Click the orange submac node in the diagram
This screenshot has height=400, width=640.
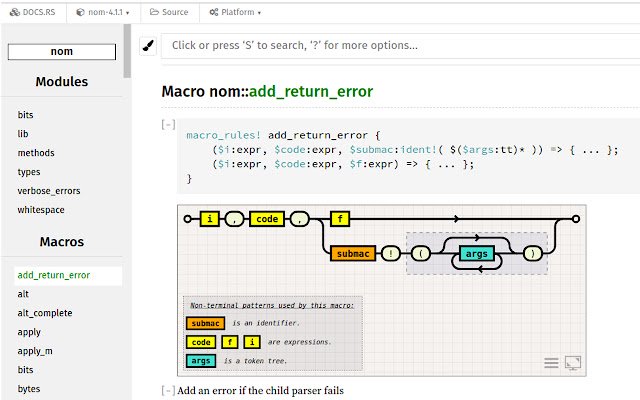click(x=353, y=254)
